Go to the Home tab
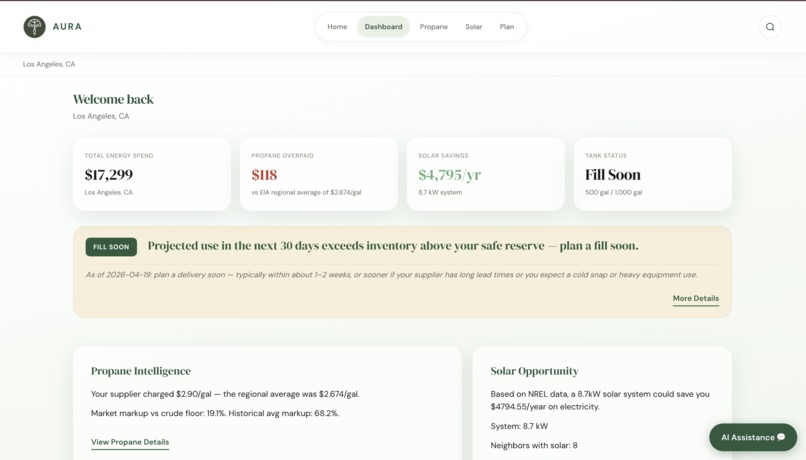 (x=337, y=27)
